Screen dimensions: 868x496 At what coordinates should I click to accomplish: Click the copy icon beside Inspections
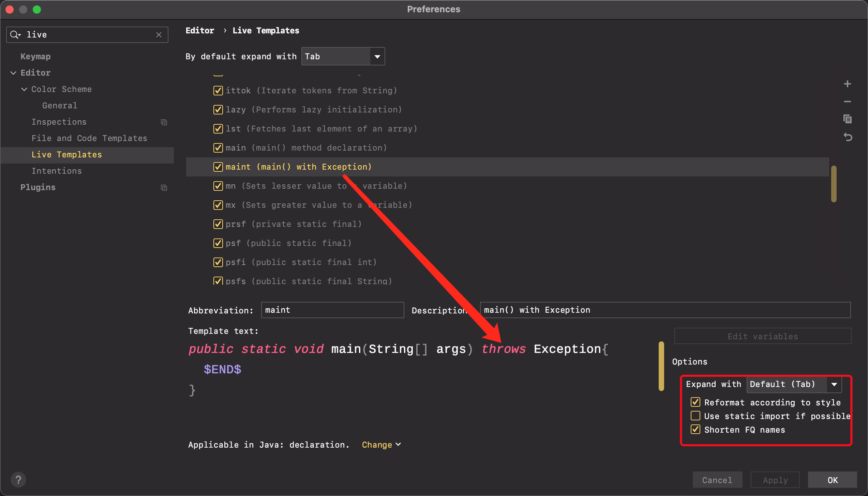(164, 122)
